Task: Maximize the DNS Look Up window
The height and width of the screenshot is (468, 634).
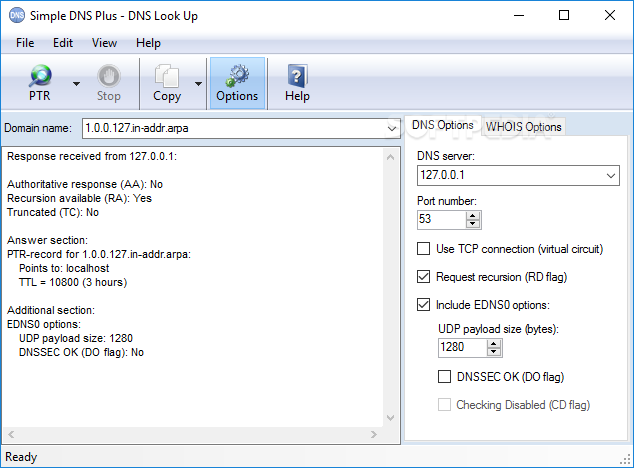Action: pyautogui.click(x=564, y=15)
